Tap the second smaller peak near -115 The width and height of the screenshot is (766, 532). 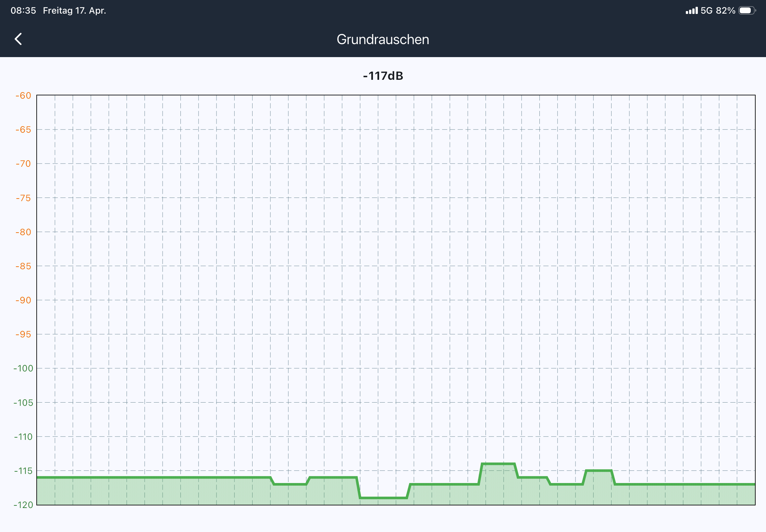[599, 471]
